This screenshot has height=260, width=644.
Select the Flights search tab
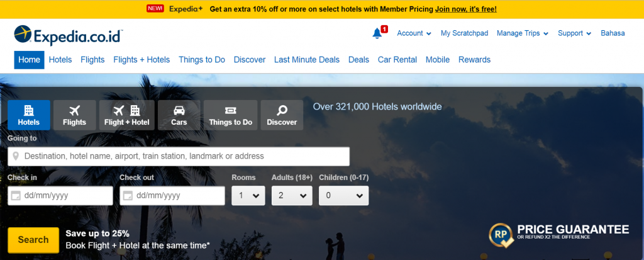pyautogui.click(x=74, y=115)
